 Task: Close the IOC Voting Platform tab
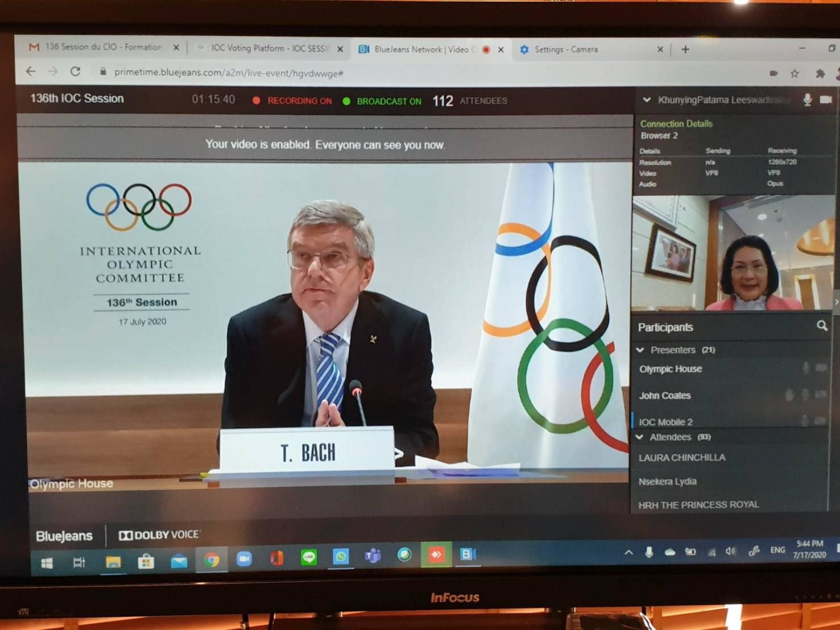tap(340, 49)
